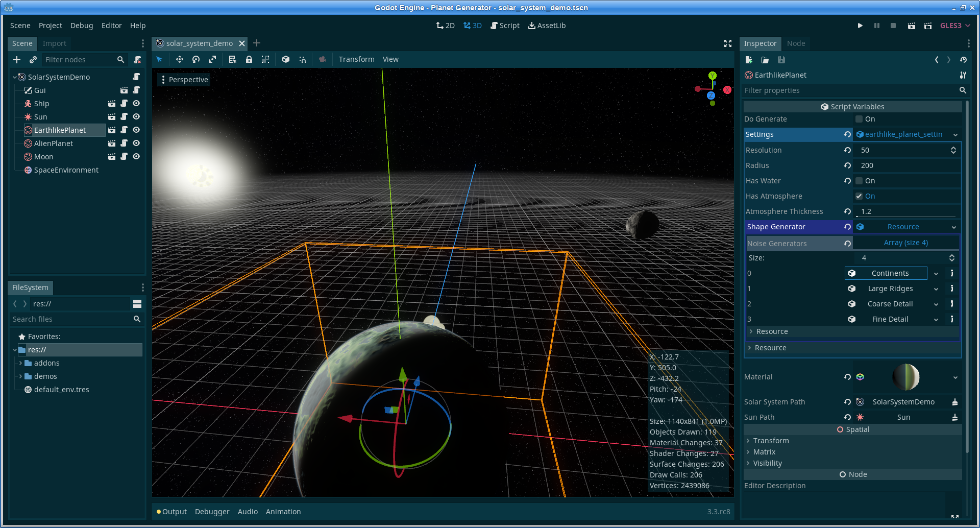Toggle visibility of Moon node
980x528 pixels.
tap(136, 157)
